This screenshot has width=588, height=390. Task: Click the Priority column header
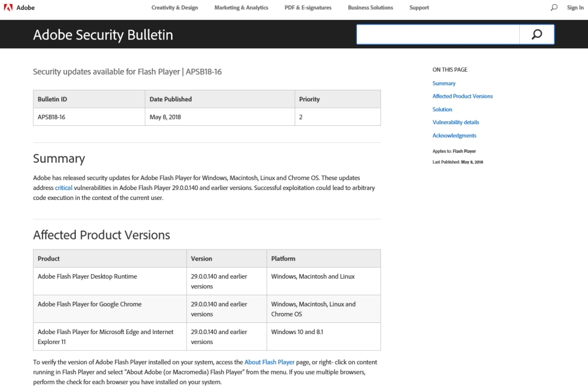coord(338,99)
